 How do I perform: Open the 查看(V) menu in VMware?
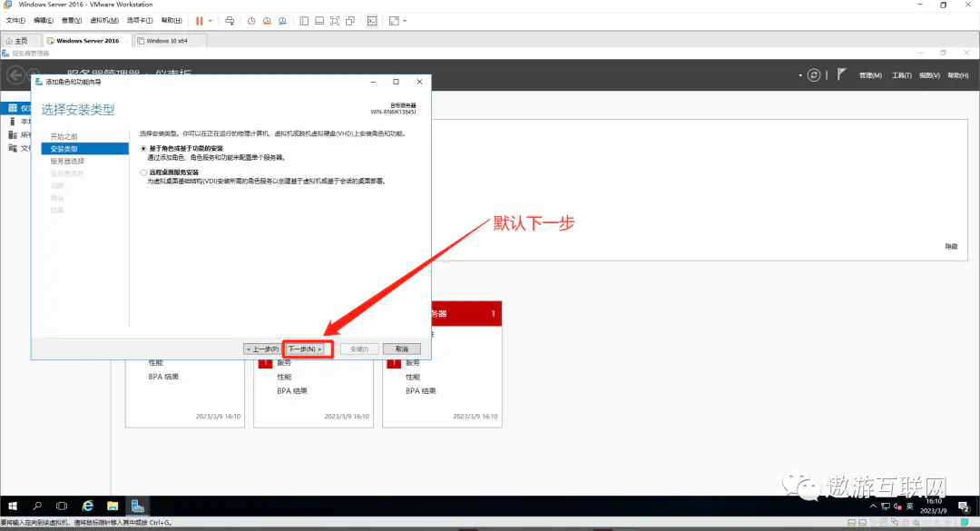72,21
